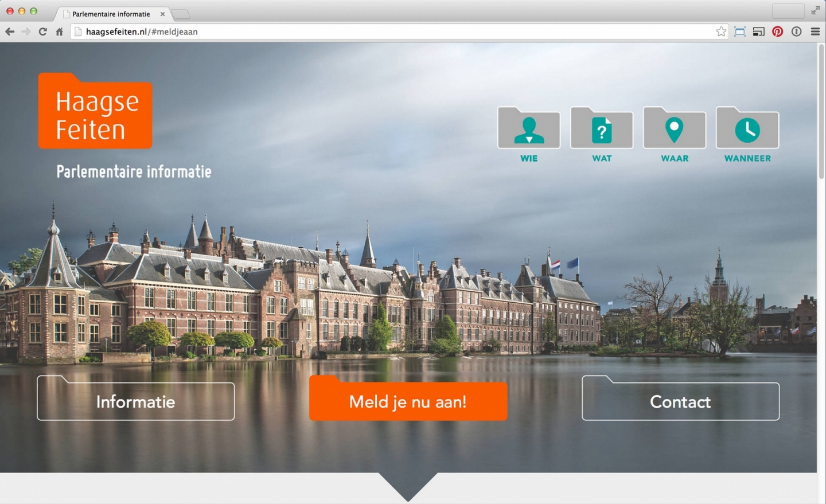Click the Haagse Feiten orange logo
The width and height of the screenshot is (826, 504).
(95, 112)
